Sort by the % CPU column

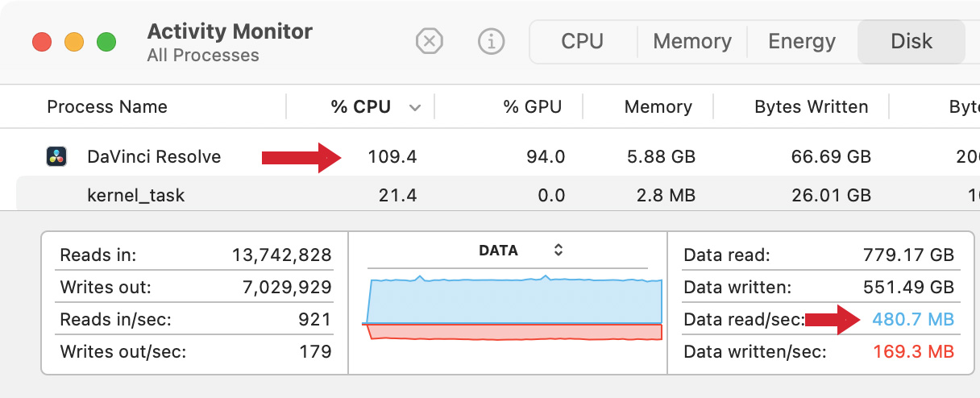coord(360,106)
